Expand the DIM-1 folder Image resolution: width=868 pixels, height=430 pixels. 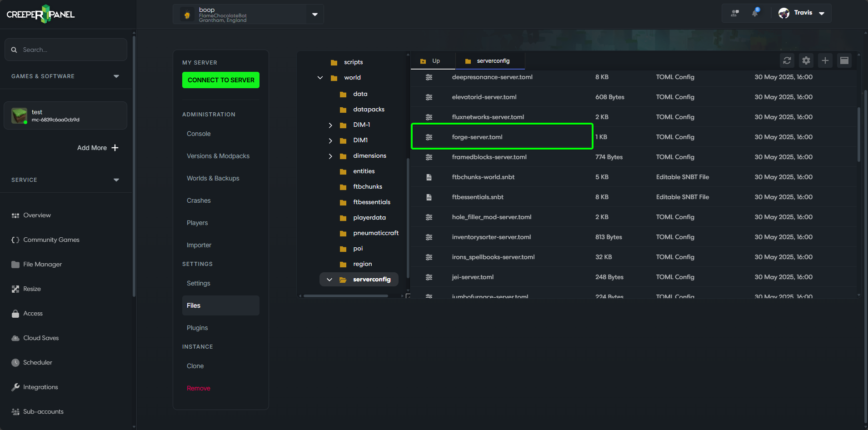[x=330, y=125]
